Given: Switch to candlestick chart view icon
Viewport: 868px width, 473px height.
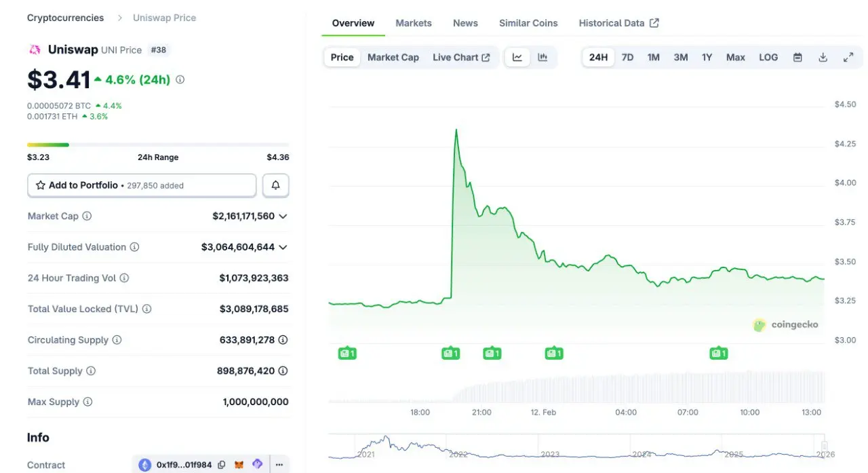Looking at the screenshot, I should point(542,57).
